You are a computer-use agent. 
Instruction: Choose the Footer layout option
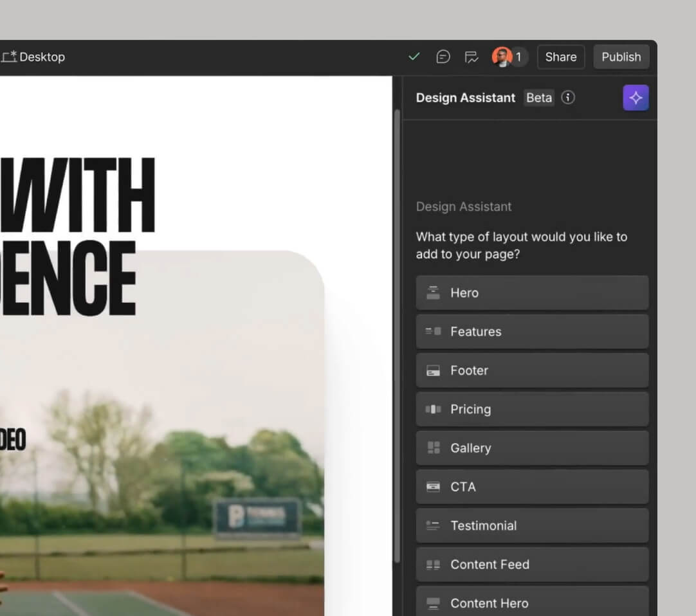tap(532, 370)
